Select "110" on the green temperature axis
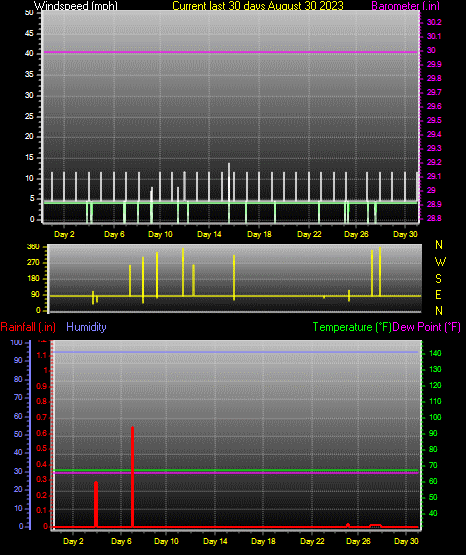Image resolution: width=466 pixels, height=555 pixels. click(435, 401)
